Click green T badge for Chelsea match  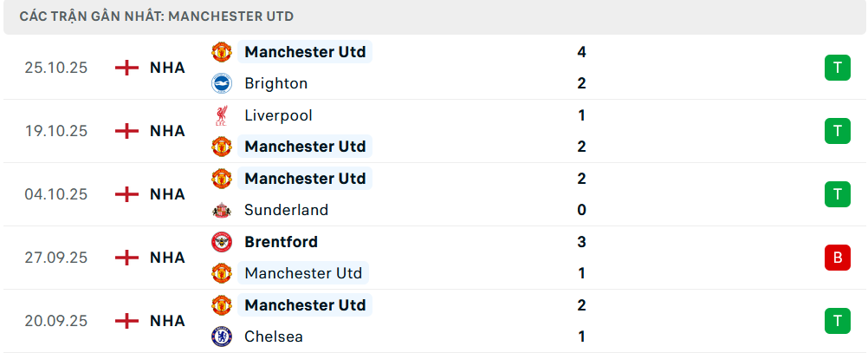click(837, 321)
